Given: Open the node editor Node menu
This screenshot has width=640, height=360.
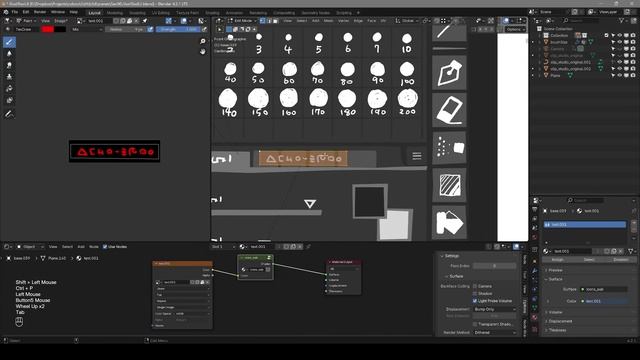Looking at the screenshot, I should click(x=94, y=247).
